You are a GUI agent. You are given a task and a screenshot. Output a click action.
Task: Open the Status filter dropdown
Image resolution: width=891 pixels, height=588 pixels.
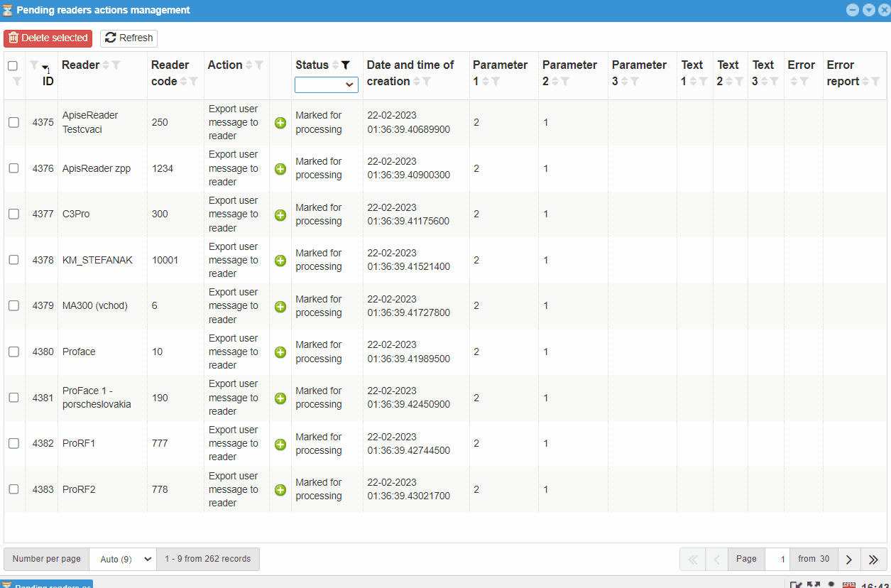click(x=326, y=85)
